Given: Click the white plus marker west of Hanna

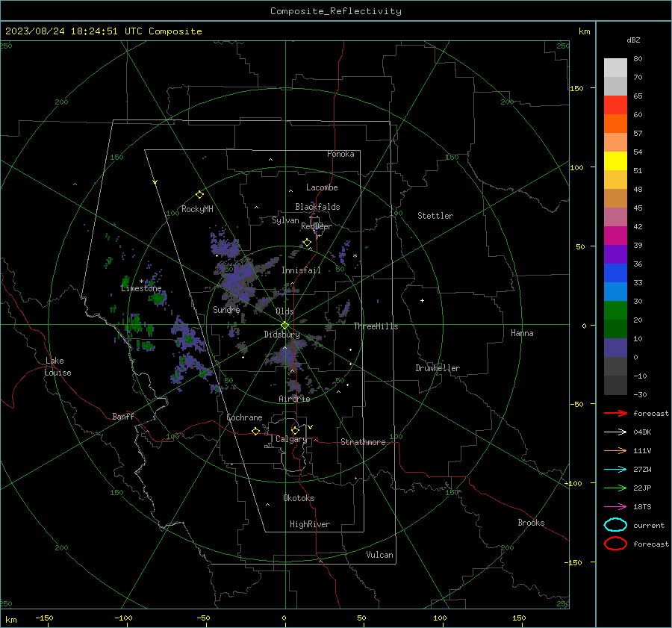Looking at the screenshot, I should [x=422, y=300].
